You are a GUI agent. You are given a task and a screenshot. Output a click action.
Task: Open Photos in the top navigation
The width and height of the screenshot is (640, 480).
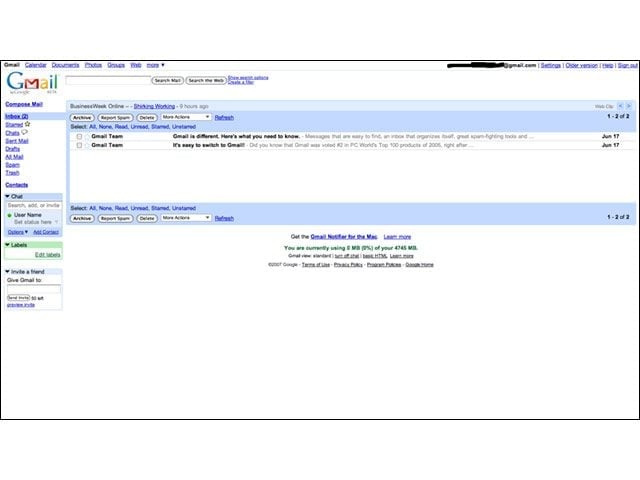pyautogui.click(x=93, y=65)
